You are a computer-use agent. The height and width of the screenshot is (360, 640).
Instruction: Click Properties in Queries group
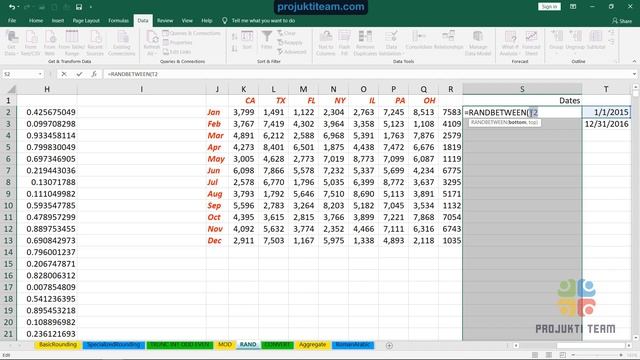[x=178, y=42]
